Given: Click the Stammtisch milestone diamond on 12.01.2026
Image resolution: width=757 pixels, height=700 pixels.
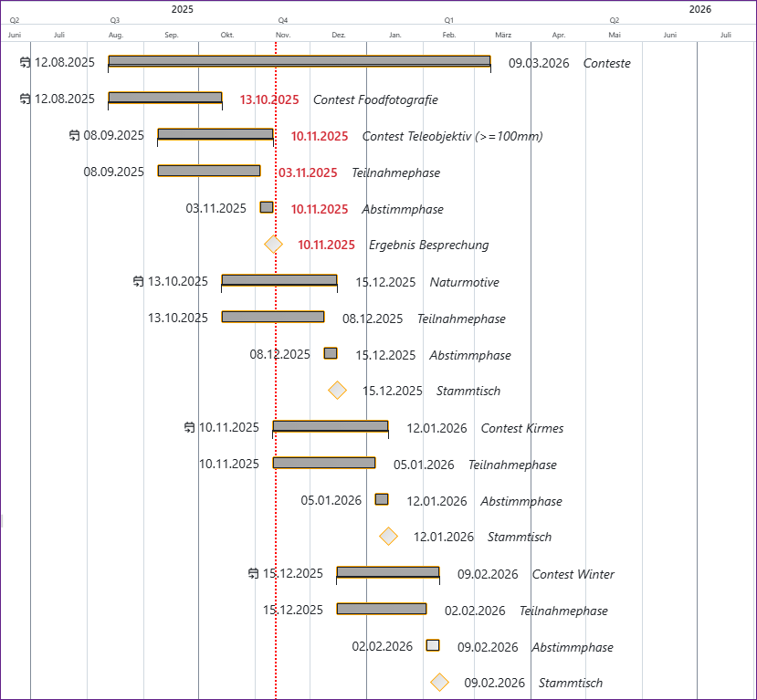Looking at the screenshot, I should click(389, 537).
